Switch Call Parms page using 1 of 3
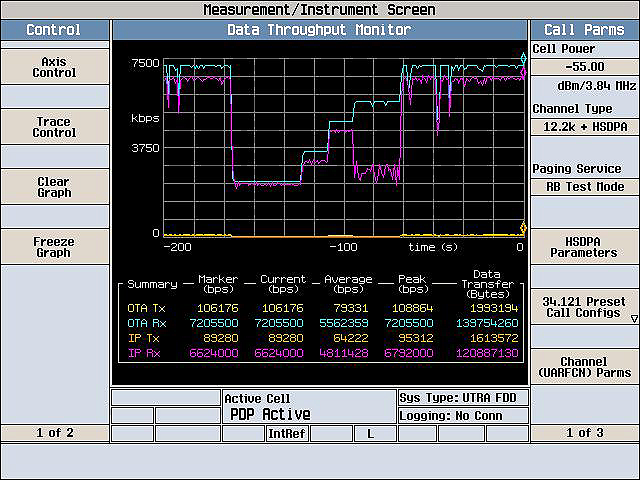Image resolution: width=640 pixels, height=480 pixels. click(x=585, y=433)
